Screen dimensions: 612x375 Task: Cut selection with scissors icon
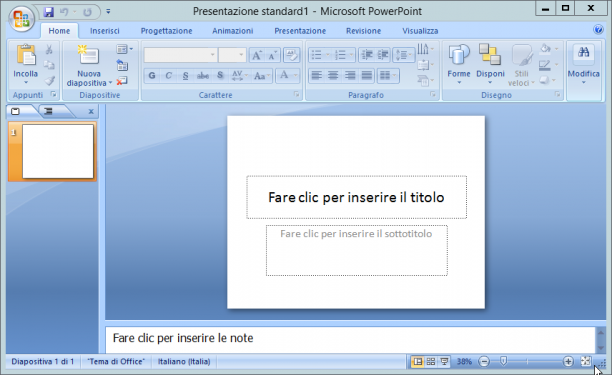click(x=49, y=50)
